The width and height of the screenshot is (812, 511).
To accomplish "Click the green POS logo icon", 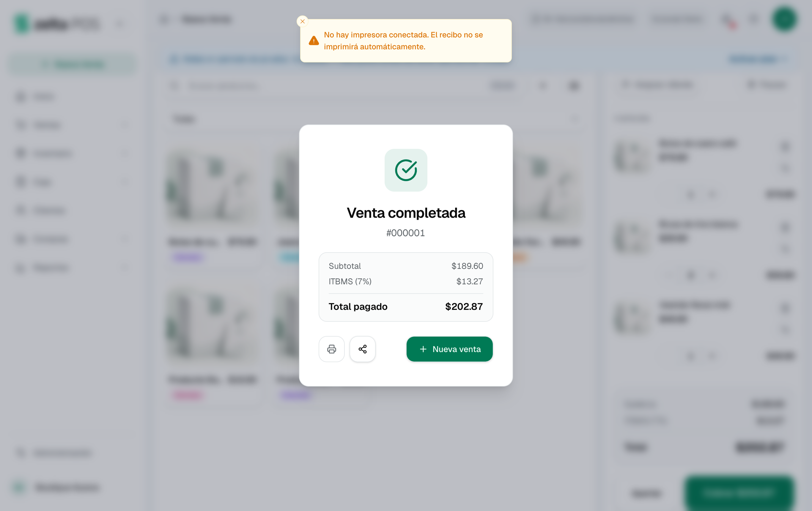I will pos(22,23).
